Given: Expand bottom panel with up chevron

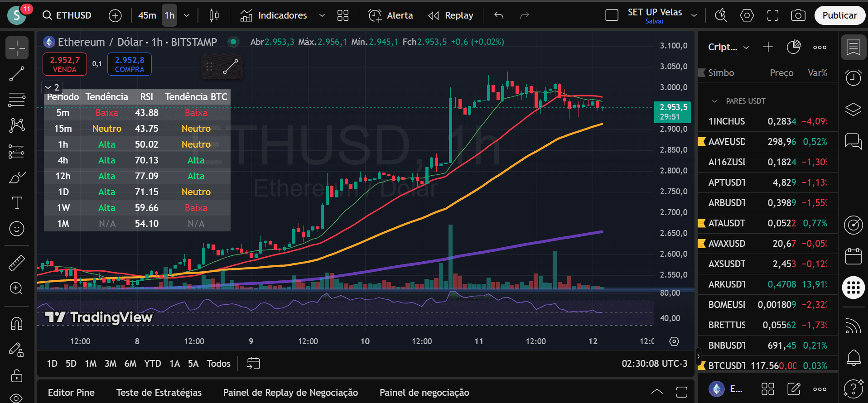Looking at the screenshot, I should click(x=657, y=392).
